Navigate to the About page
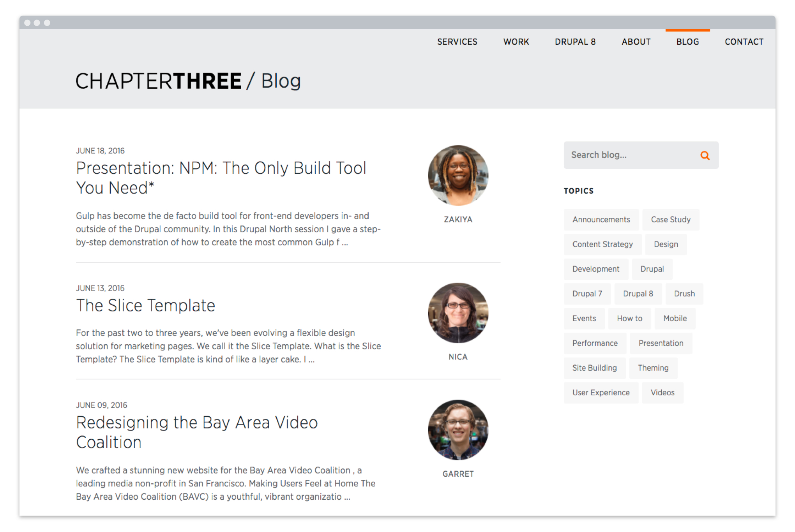795x532 pixels. [636, 42]
